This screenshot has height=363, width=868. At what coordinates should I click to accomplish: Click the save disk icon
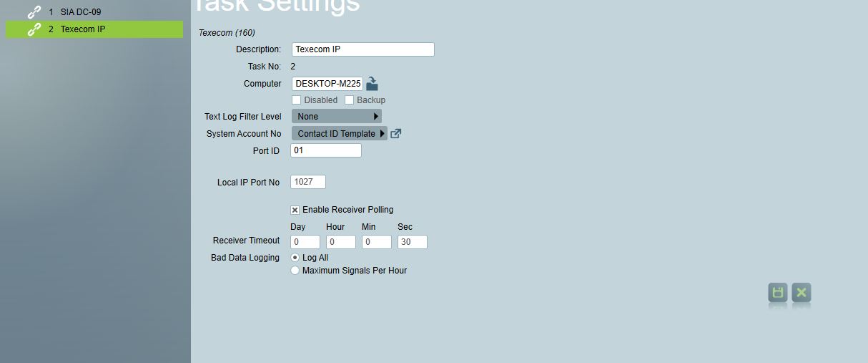click(777, 292)
